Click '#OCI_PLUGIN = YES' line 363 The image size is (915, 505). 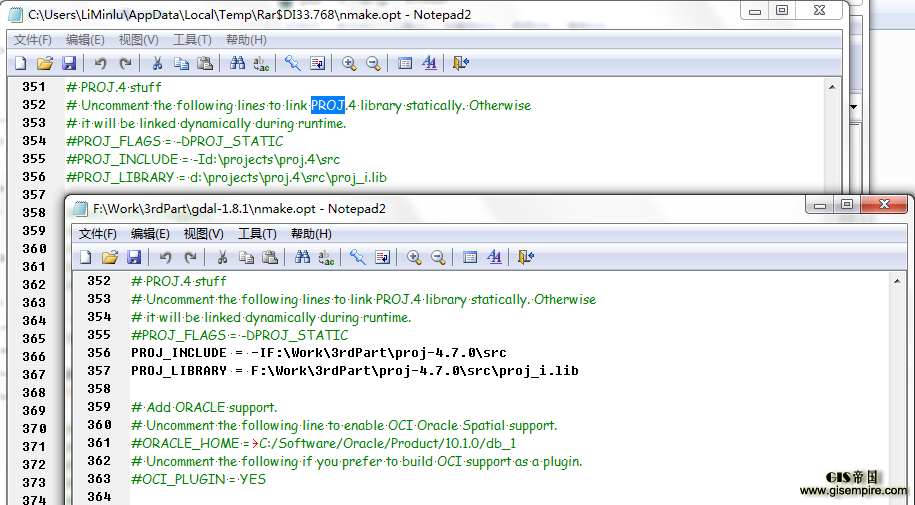[x=198, y=479]
